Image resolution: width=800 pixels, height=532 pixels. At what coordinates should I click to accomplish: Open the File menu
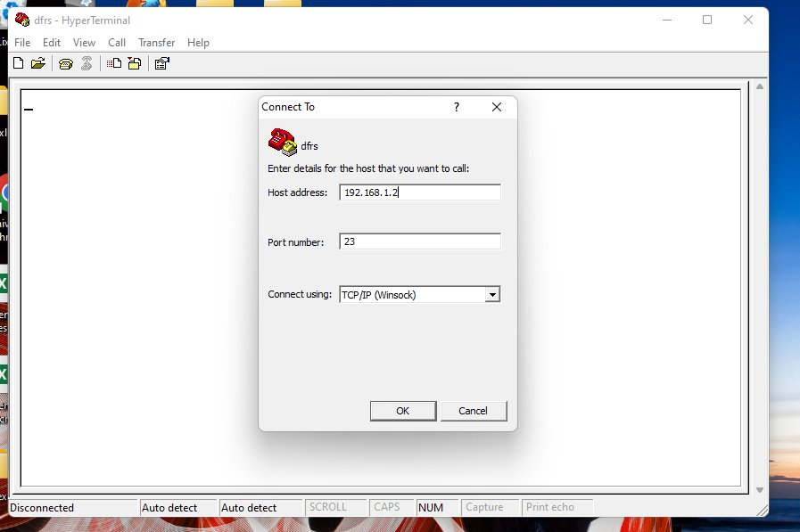click(x=22, y=43)
